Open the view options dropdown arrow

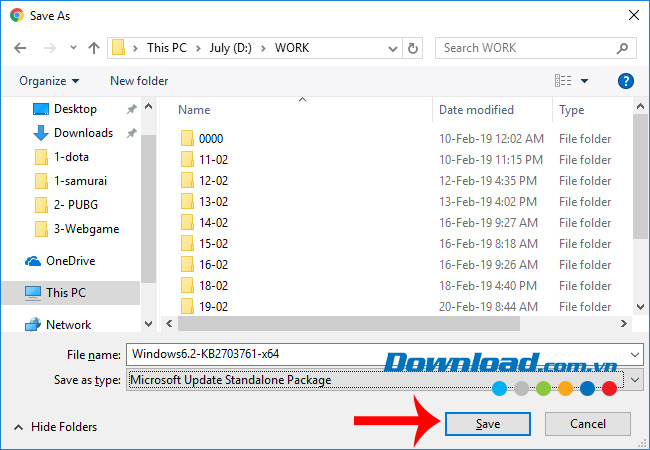(x=585, y=81)
